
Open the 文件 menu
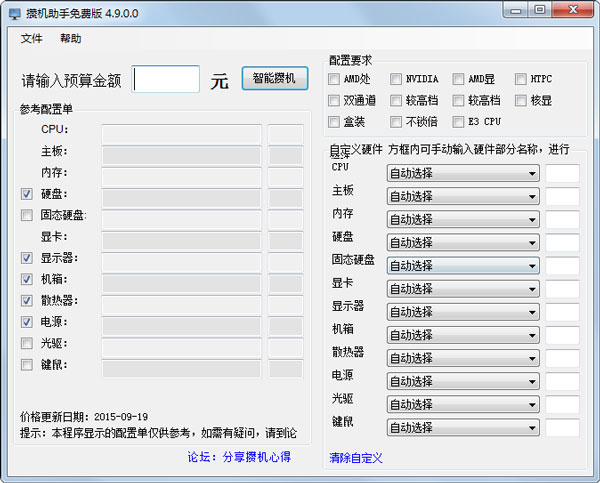coord(31,39)
